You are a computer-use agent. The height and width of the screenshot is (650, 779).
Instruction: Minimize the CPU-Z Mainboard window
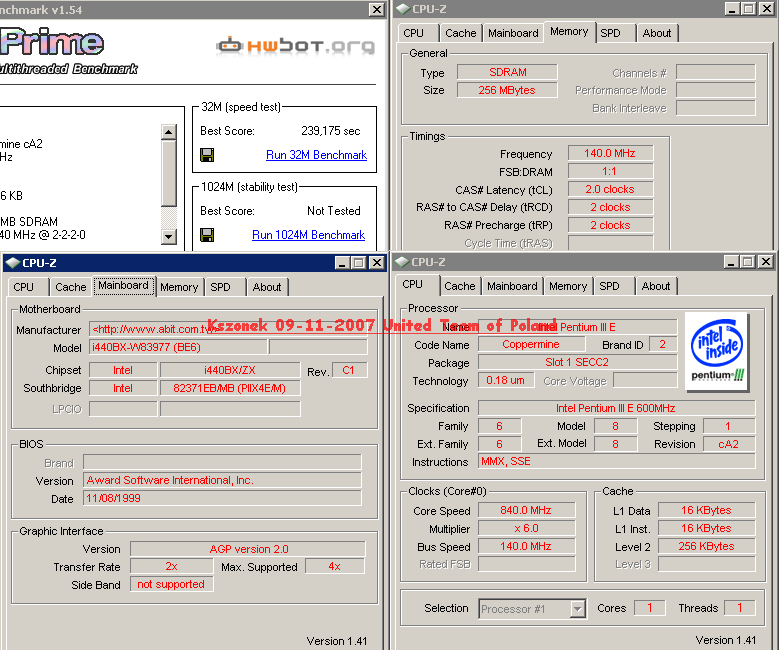click(342, 263)
